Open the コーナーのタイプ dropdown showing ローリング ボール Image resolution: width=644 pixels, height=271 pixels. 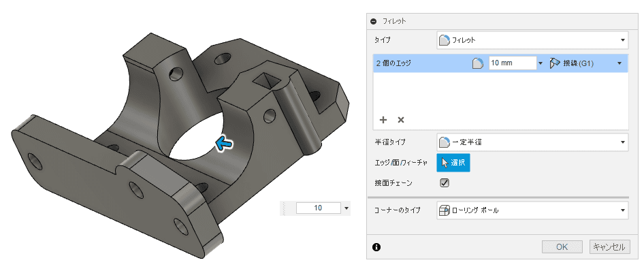(x=532, y=210)
